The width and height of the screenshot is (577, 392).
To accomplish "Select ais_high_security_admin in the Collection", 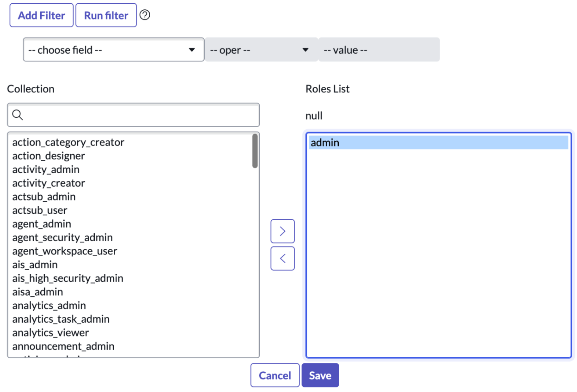I will tap(68, 278).
